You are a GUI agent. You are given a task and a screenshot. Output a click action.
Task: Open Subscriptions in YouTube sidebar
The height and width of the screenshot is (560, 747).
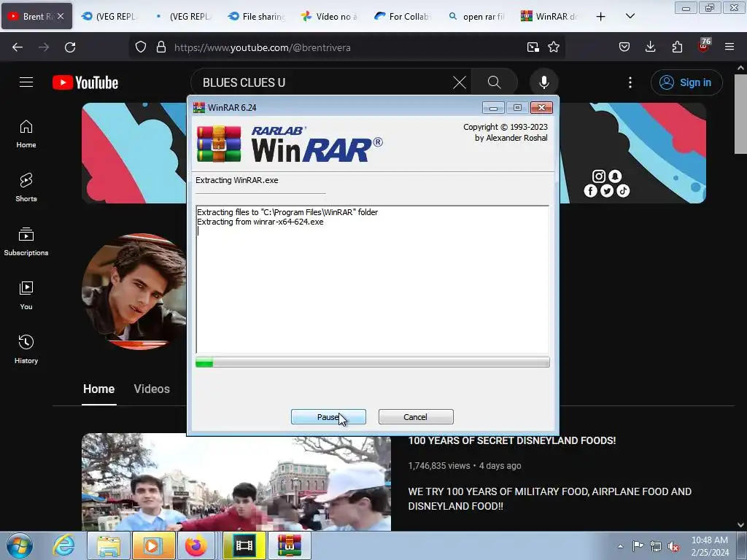[x=26, y=241]
